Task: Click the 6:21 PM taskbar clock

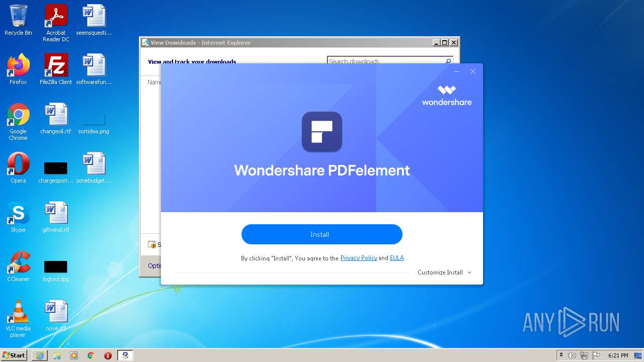Action: (618, 355)
